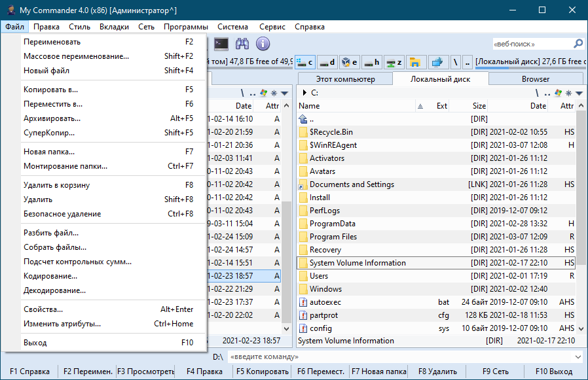Click the F7 Новая папка bottom button

[378, 371]
